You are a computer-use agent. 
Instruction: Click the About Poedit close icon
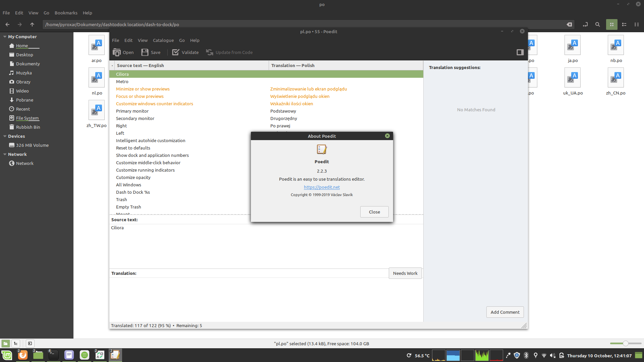[387, 136]
